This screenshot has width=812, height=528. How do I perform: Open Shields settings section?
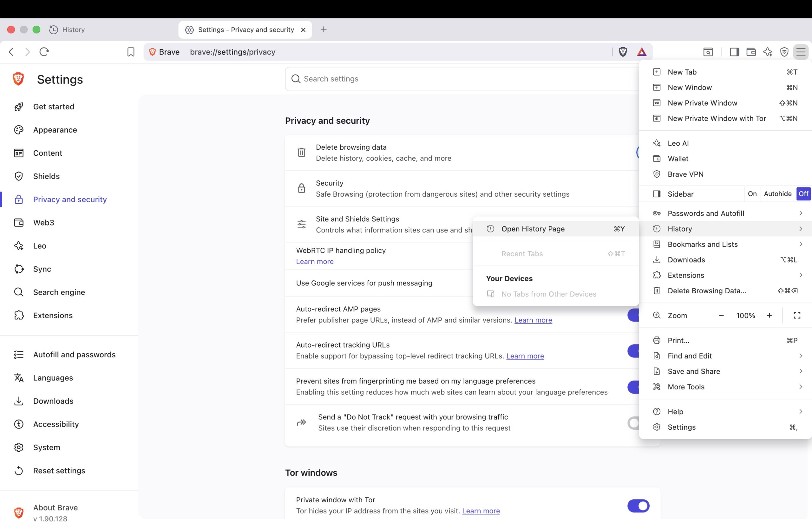coord(69,176)
